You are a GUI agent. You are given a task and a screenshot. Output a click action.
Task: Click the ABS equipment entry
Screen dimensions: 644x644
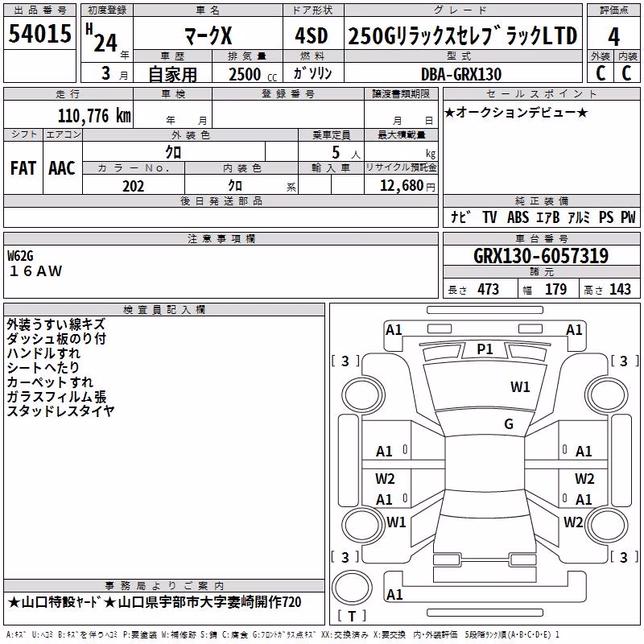coord(518,217)
